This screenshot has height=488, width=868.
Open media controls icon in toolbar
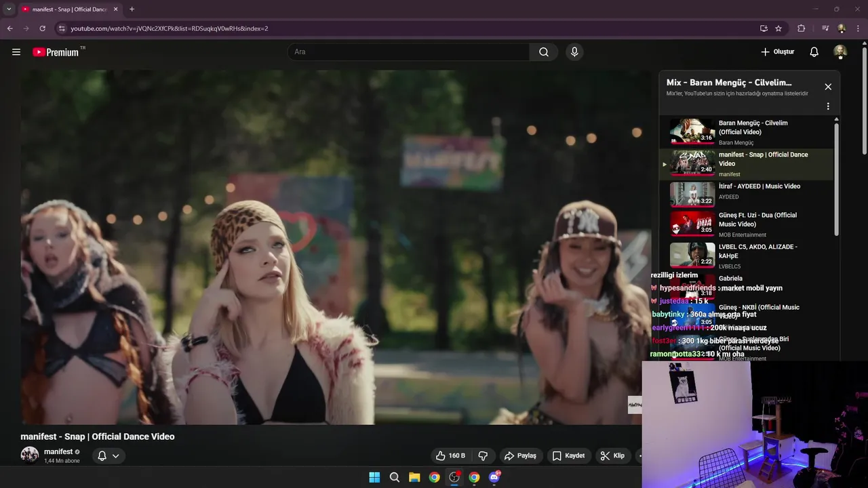825,28
